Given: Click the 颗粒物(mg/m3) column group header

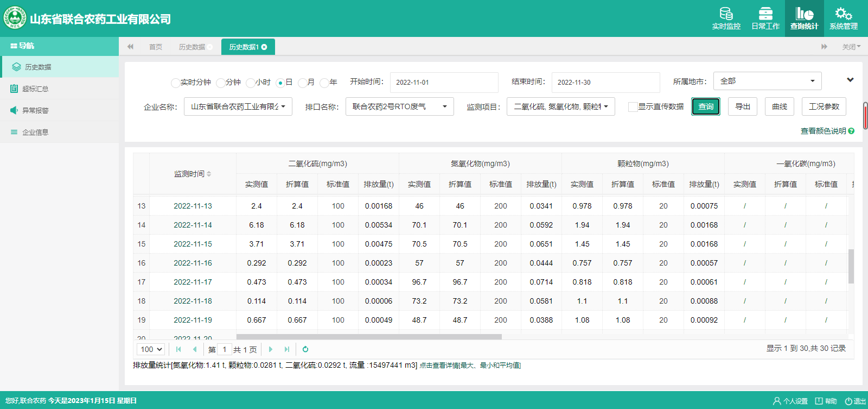Looking at the screenshot, I should [643, 163].
